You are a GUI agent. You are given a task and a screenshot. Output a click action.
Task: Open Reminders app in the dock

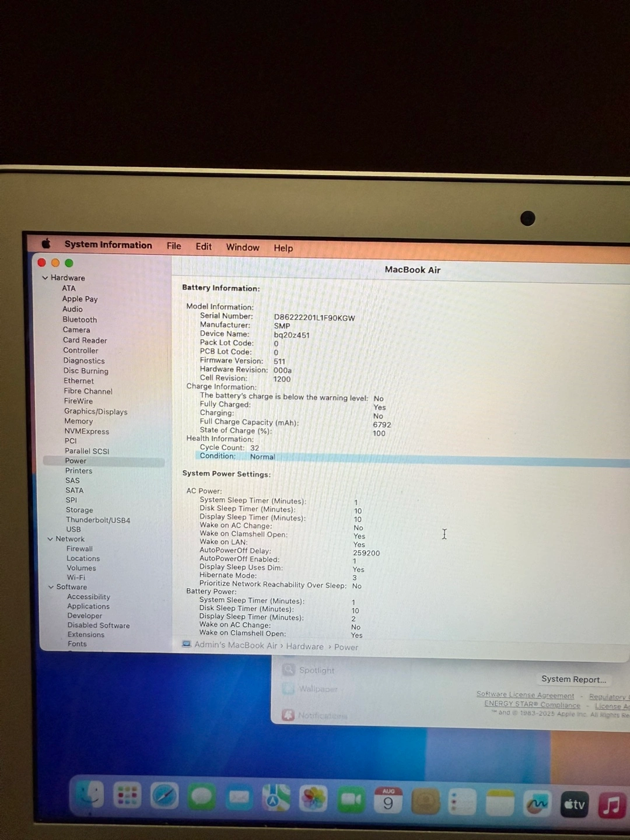click(x=463, y=803)
